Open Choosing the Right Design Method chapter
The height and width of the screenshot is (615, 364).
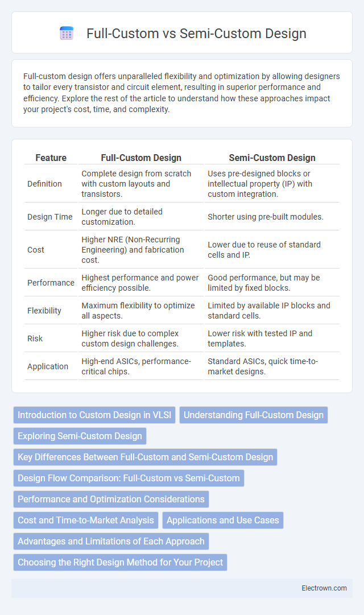pyautogui.click(x=120, y=562)
